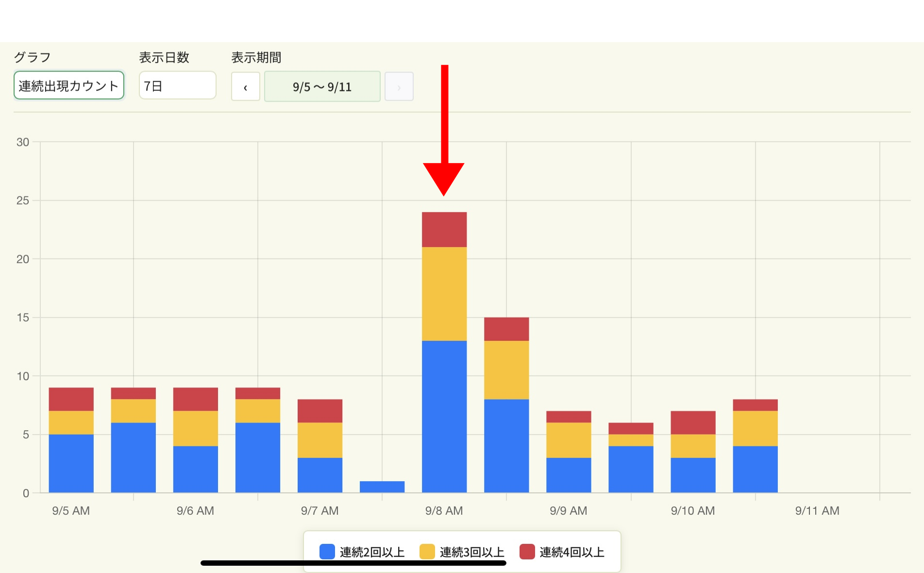Open the グラフ type dropdown
924x573 pixels.
(69, 86)
